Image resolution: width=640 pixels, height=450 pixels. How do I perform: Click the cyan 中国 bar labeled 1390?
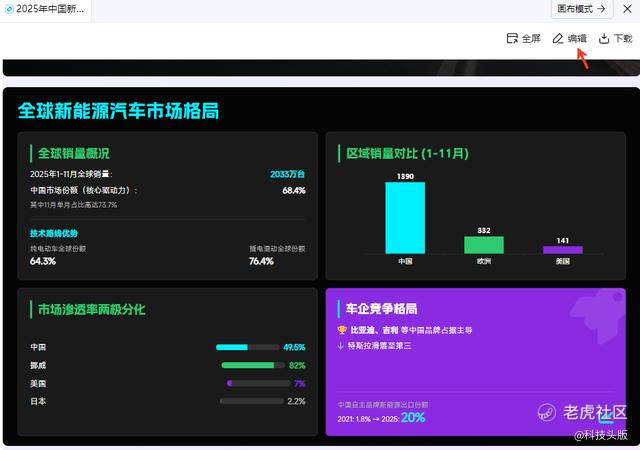coord(405,218)
